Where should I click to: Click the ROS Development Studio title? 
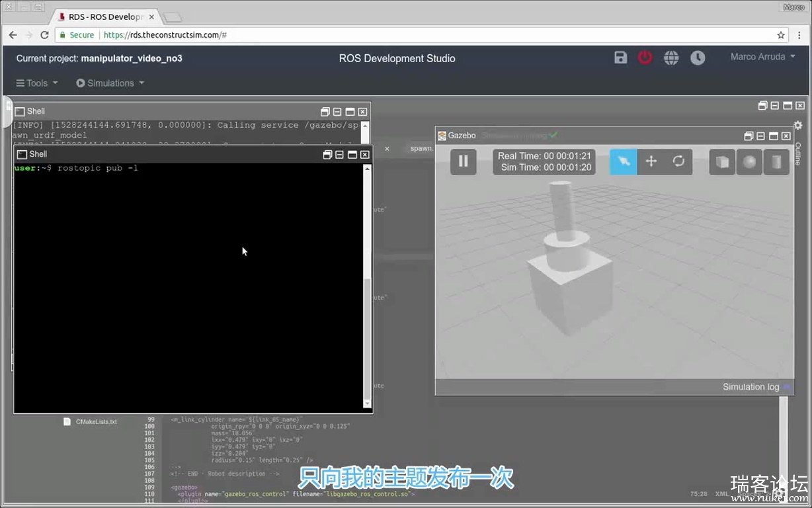tap(397, 58)
